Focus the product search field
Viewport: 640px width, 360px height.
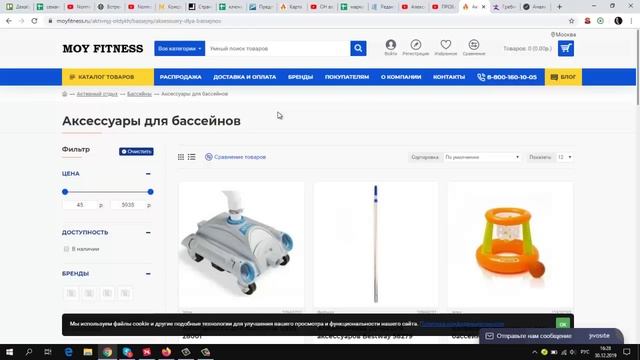(278, 49)
